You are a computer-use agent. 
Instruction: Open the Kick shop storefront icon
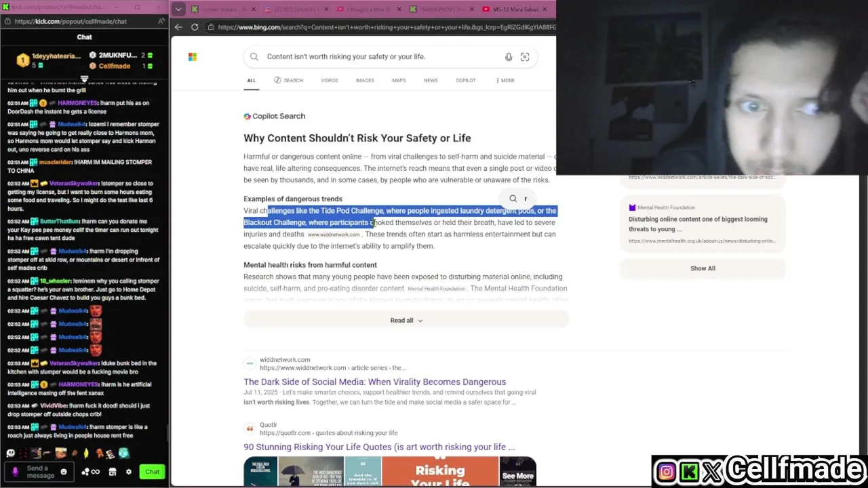(x=113, y=472)
